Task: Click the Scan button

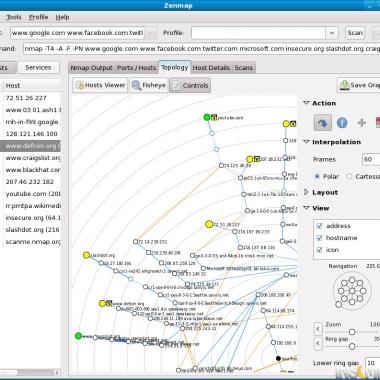Action: pyautogui.click(x=355, y=33)
